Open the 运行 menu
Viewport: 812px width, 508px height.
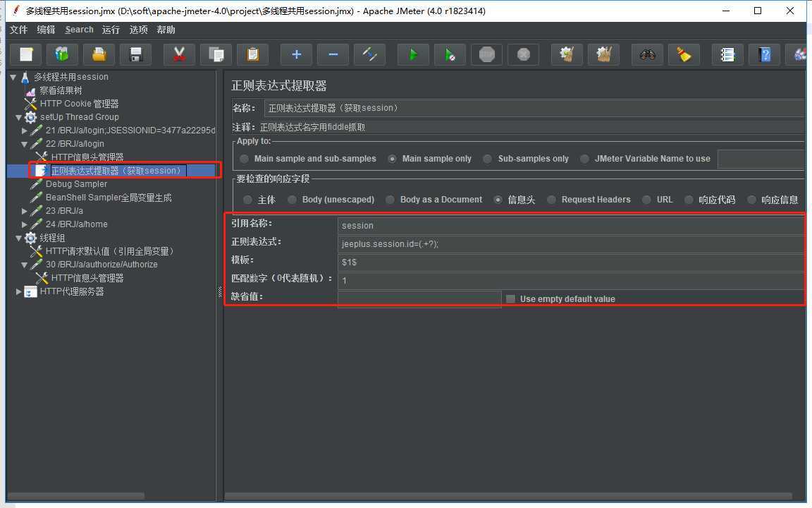click(111, 30)
